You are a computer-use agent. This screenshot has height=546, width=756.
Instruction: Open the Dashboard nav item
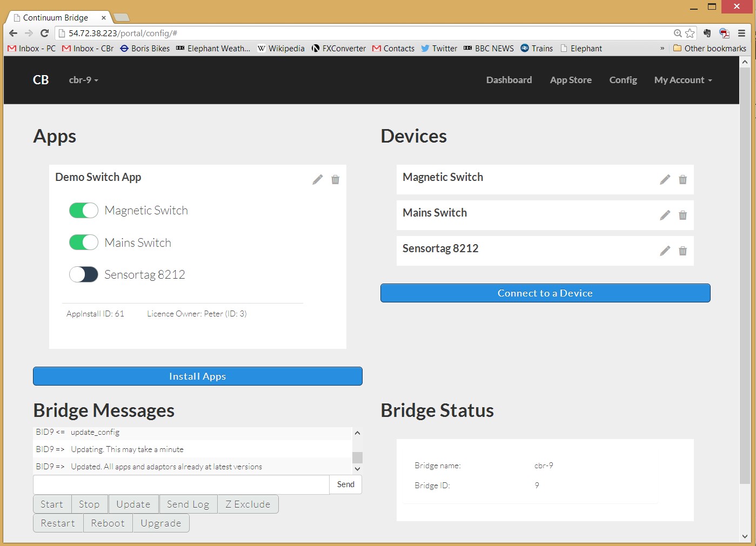coord(509,80)
